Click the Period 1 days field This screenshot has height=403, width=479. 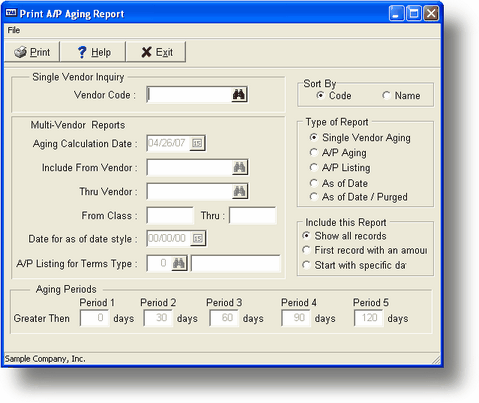[x=95, y=318]
